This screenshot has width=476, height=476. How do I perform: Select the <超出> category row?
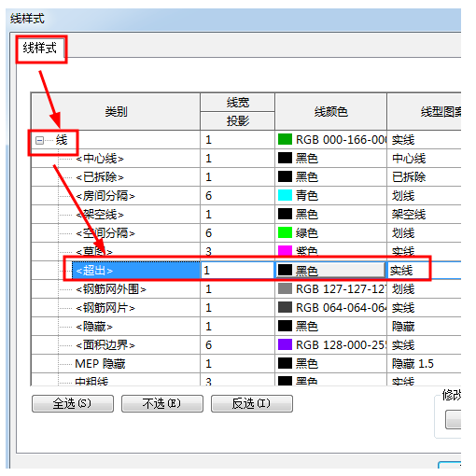136,271
